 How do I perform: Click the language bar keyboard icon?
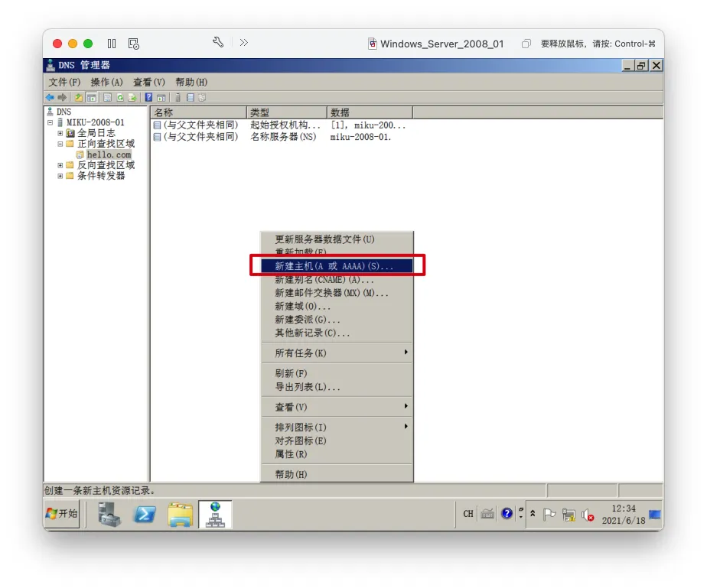[487, 513]
